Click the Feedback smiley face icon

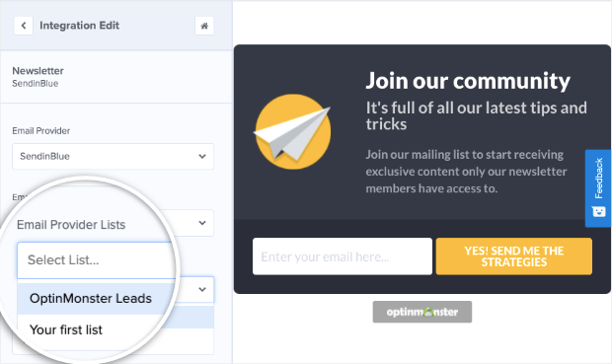(598, 211)
